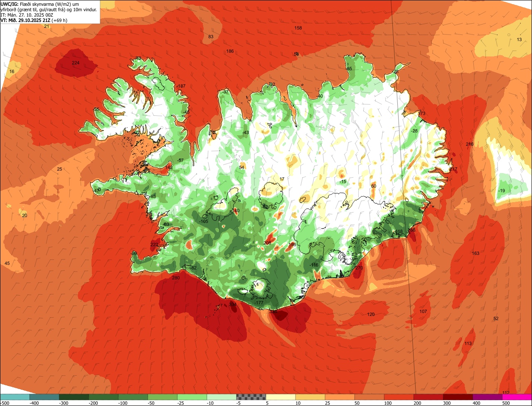The image size is (532, 406).
Task: Click the map value 354 off the south coast
Action: (233, 304)
